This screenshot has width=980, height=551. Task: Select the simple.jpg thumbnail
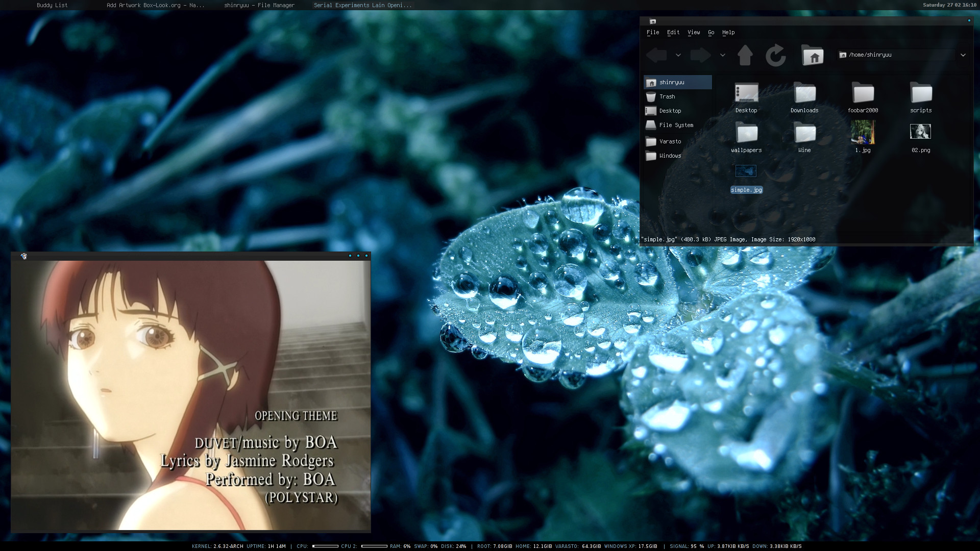746,171
